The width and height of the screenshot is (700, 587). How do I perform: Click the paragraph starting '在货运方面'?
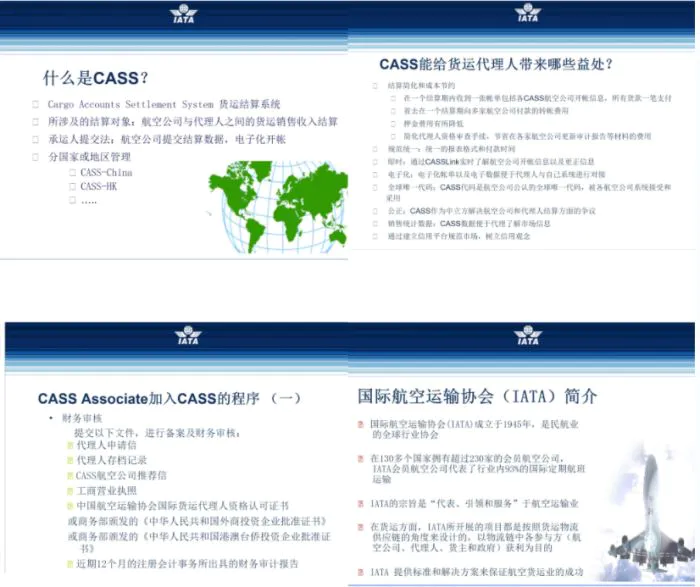click(475, 537)
